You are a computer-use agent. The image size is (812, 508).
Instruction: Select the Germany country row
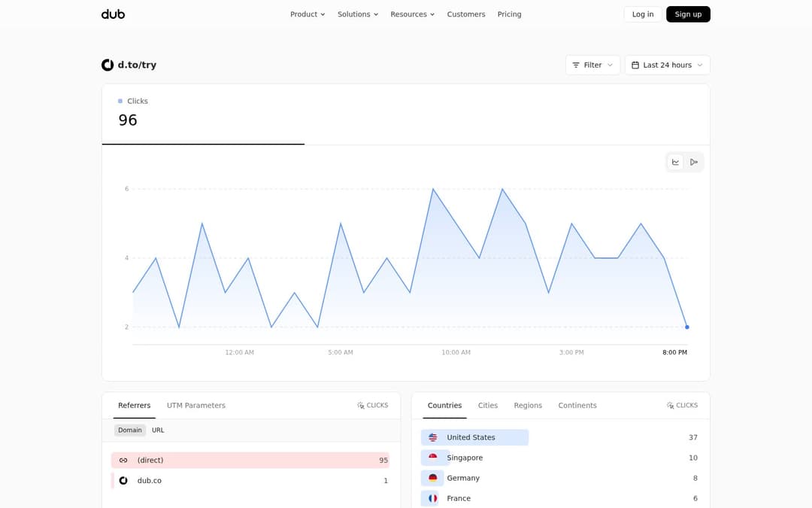560,478
